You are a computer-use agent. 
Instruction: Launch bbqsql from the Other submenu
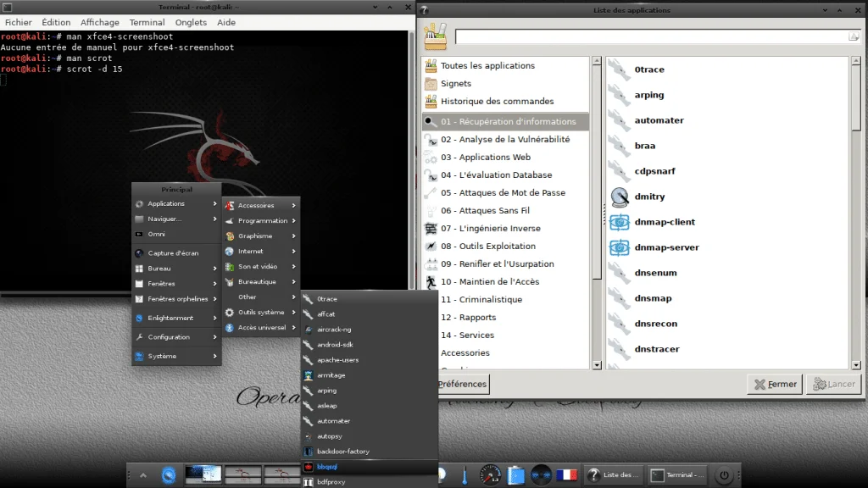pyautogui.click(x=370, y=467)
